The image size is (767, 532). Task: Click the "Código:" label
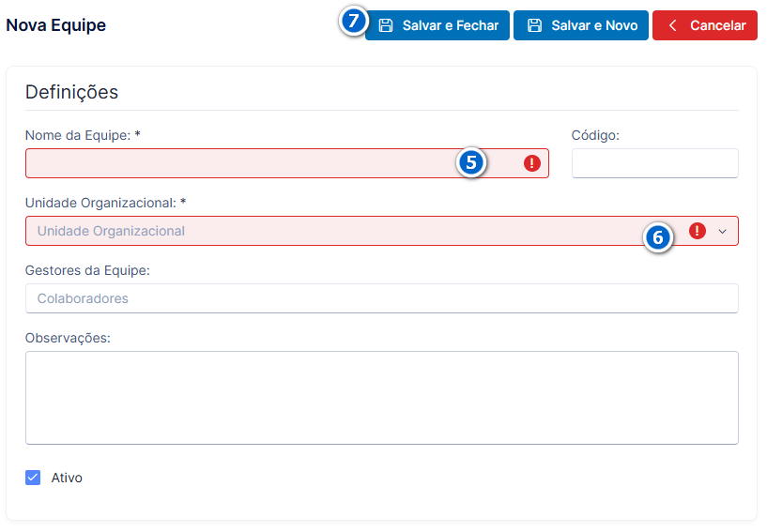[x=595, y=135]
